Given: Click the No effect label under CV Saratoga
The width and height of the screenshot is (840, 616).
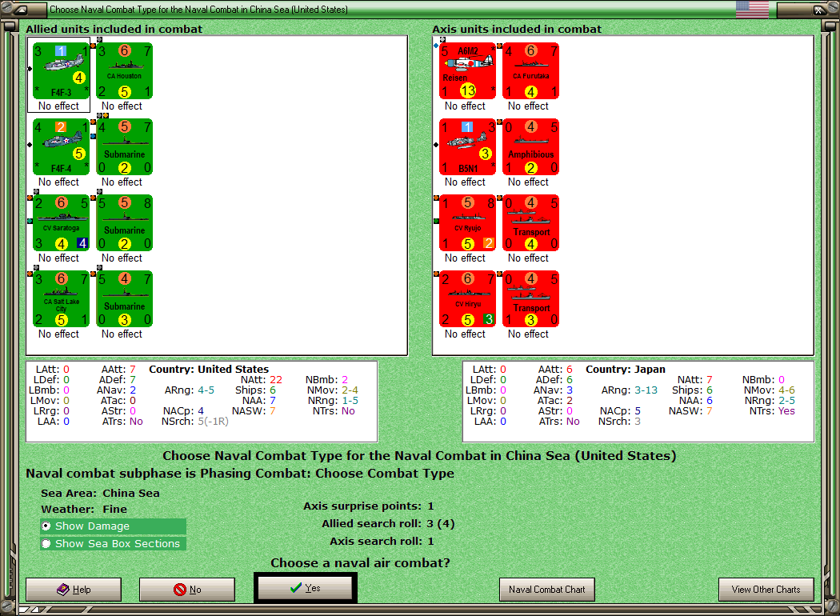Looking at the screenshot, I should [58, 258].
